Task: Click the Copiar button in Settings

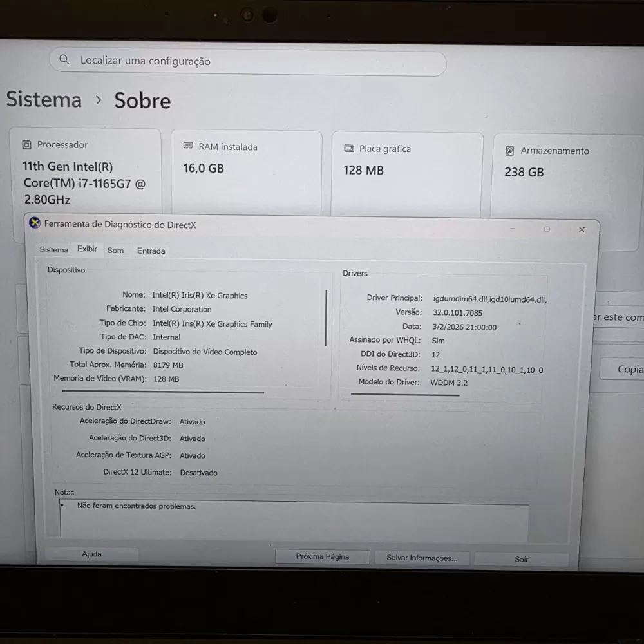Action: [x=622, y=369]
